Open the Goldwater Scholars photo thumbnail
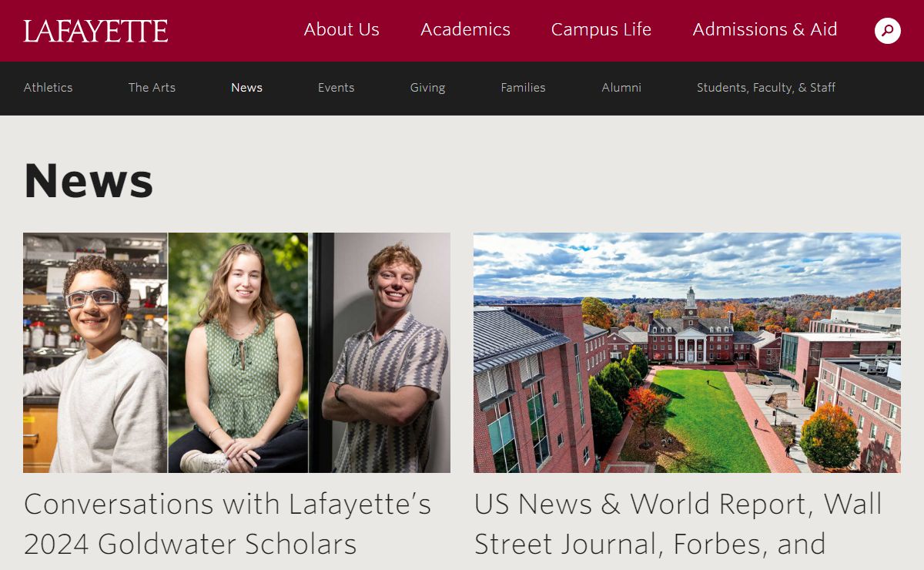 236,353
